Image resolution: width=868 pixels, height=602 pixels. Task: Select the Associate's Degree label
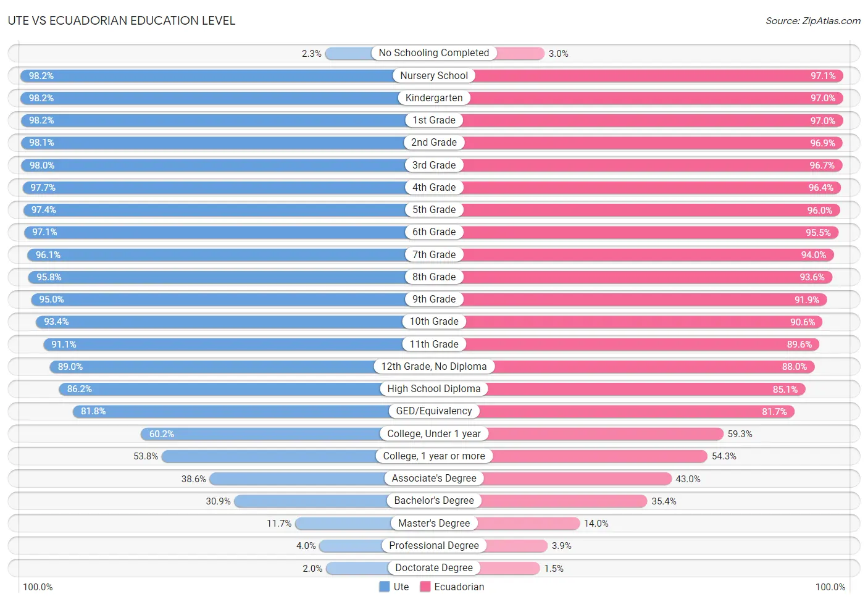click(x=434, y=478)
